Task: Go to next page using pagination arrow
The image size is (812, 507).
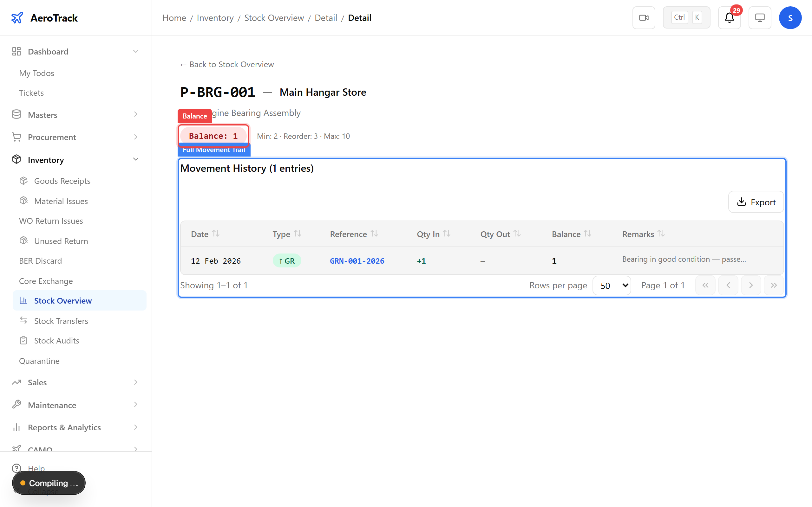Action: 750,285
